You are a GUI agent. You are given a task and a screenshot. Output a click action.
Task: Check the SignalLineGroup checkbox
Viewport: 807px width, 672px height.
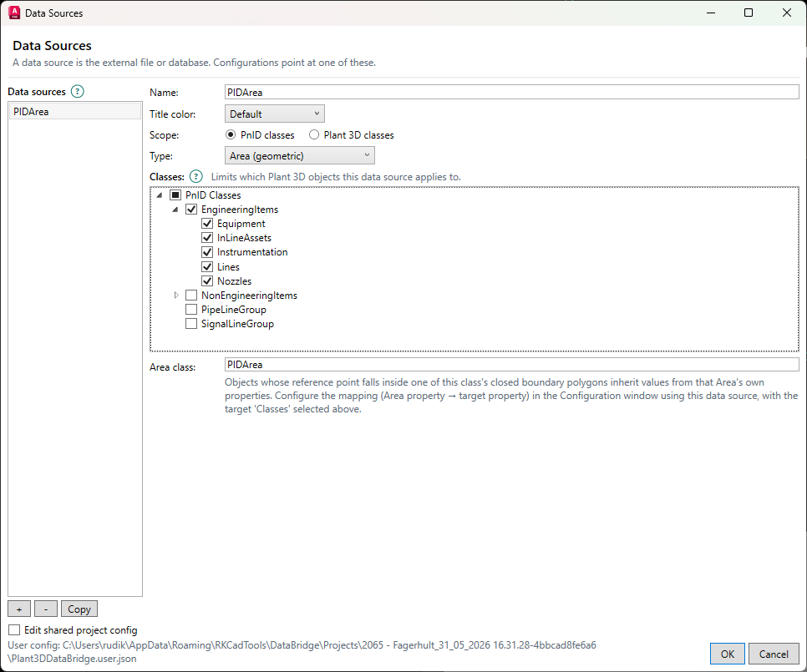coord(191,324)
